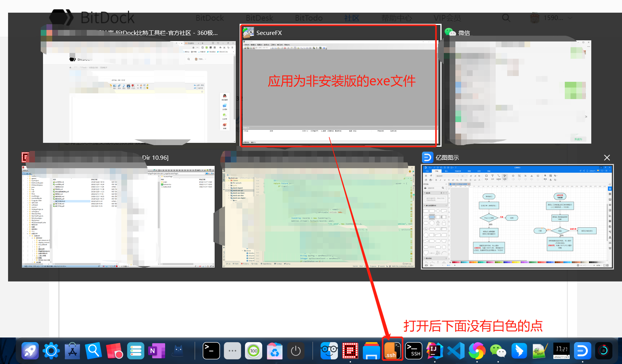Viewport: 622px width, 364px height.
Task: Open WeChat from the dock
Action: (498, 351)
